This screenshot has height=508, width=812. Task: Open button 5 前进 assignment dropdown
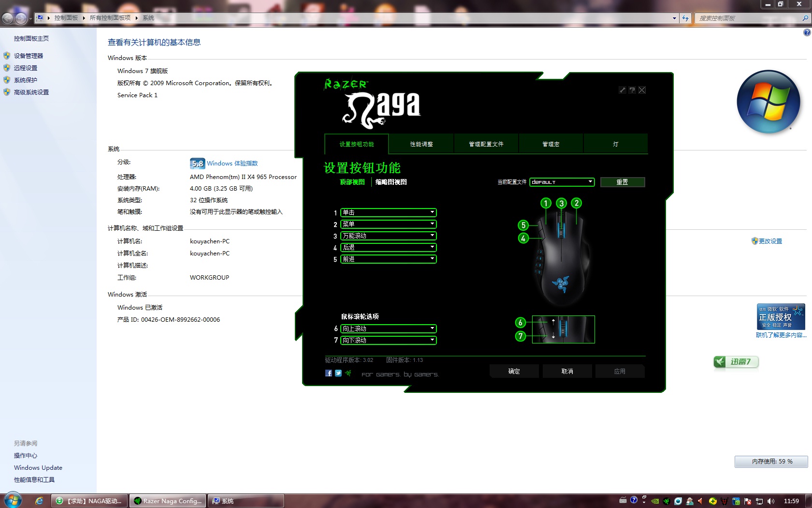[x=389, y=259]
